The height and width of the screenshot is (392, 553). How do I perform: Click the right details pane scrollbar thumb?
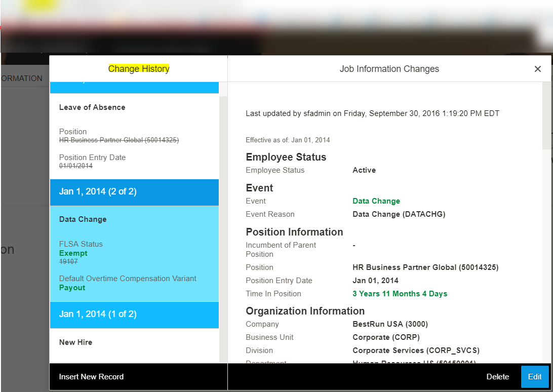(546, 116)
